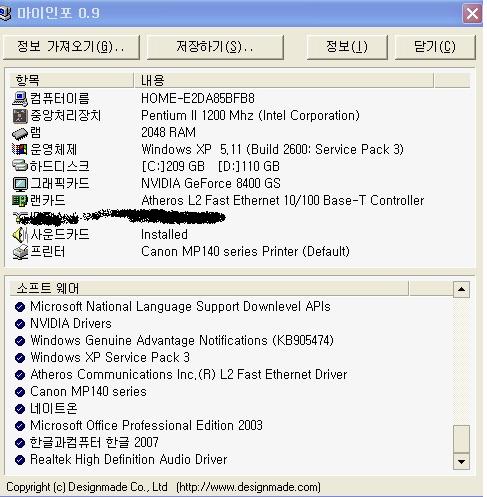This screenshot has width=487, height=497.
Task: Click the 닫기(C) button
Action: [435, 47]
